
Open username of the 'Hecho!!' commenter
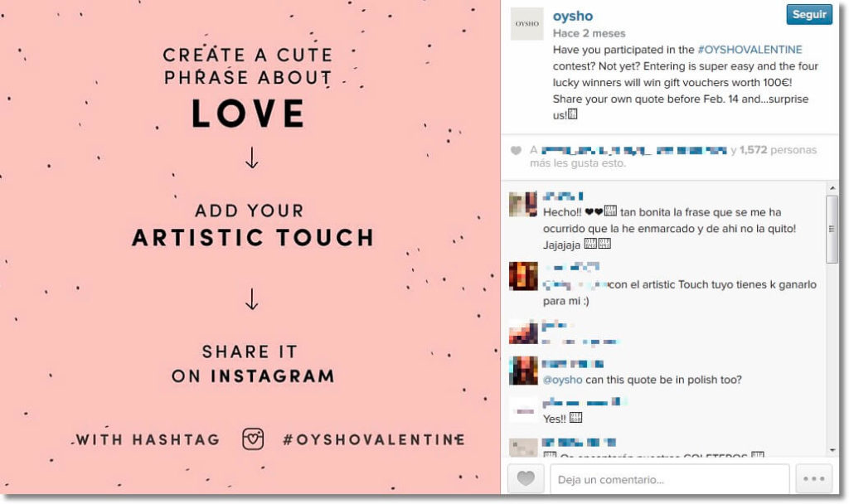point(563,196)
